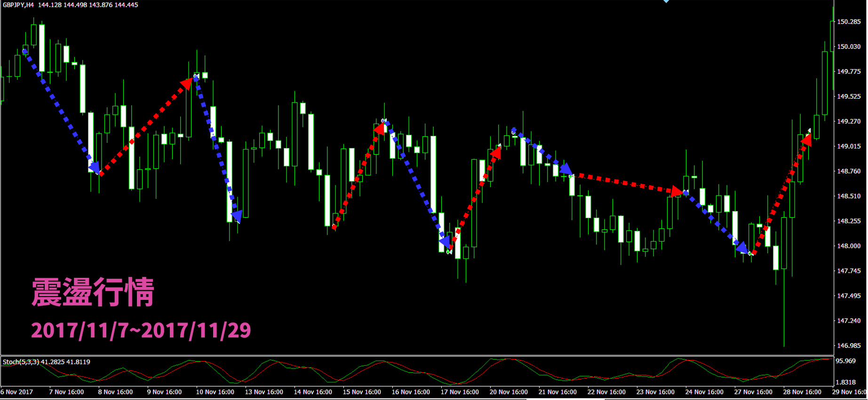
Task: Select the pink 震盪行情 text label
Action: [93, 292]
